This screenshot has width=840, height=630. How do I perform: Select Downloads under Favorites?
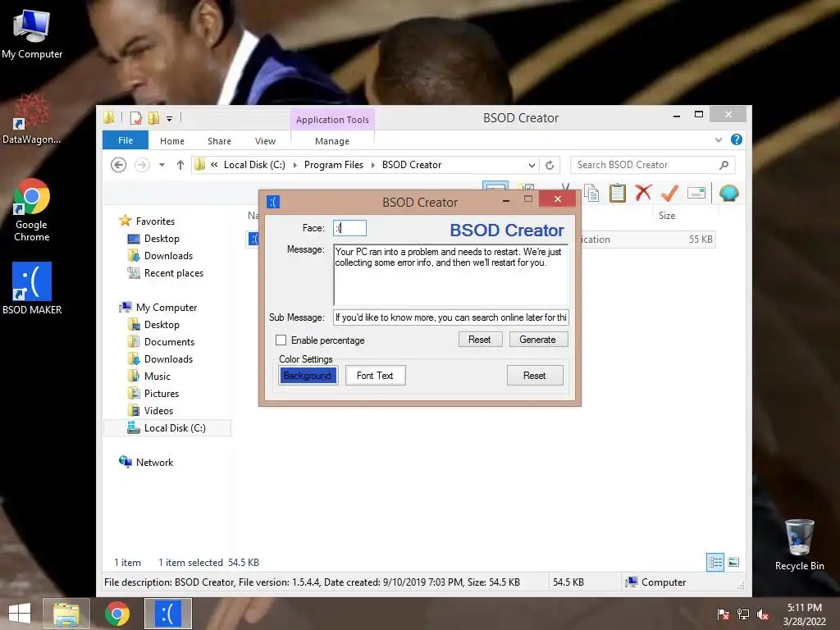point(168,256)
